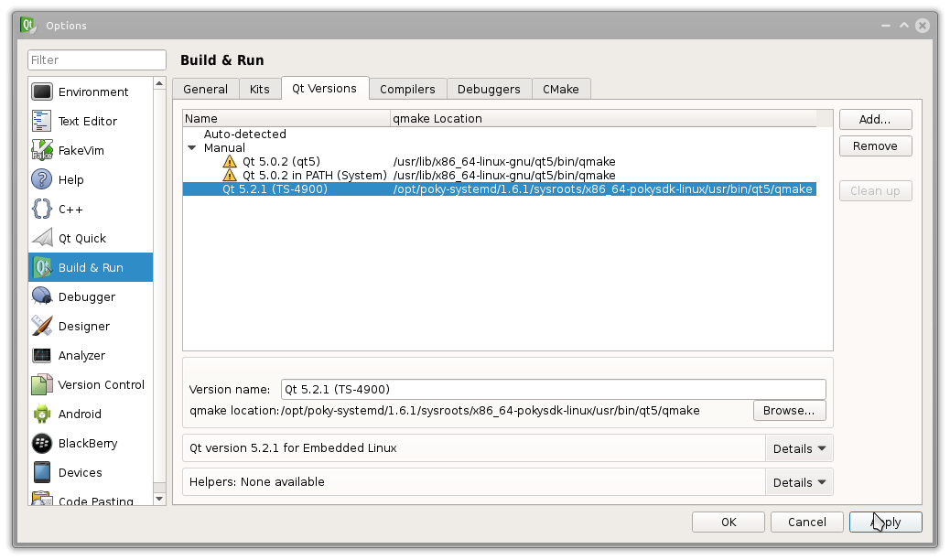The width and height of the screenshot is (950, 560).
Task: Open the Debugger bug icon
Action: (42, 296)
